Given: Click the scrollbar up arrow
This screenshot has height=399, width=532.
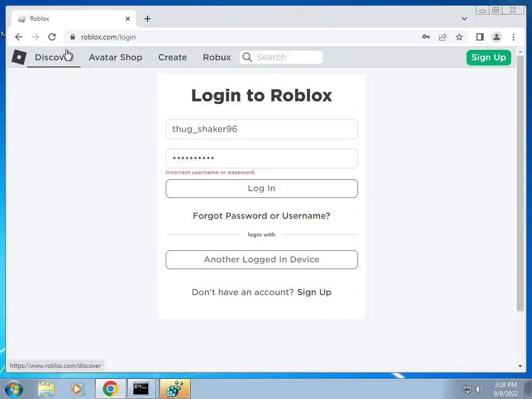Looking at the screenshot, I should click(520, 52).
